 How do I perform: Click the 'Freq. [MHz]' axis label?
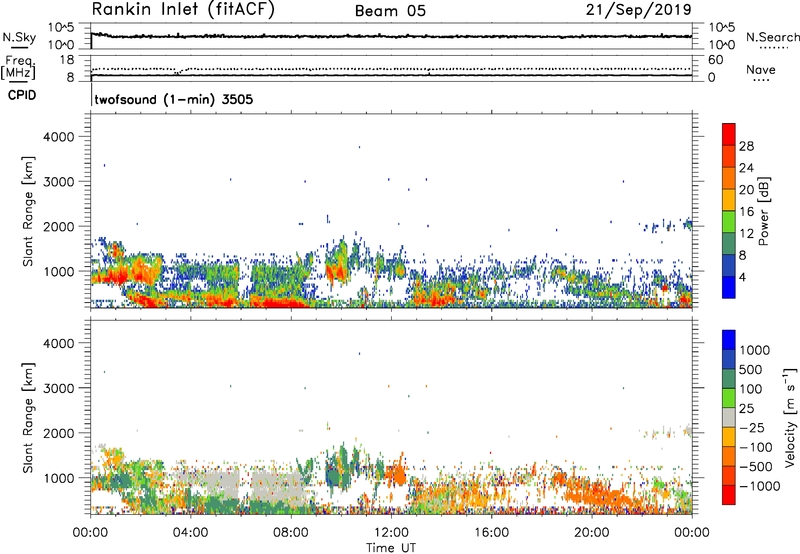[18, 68]
